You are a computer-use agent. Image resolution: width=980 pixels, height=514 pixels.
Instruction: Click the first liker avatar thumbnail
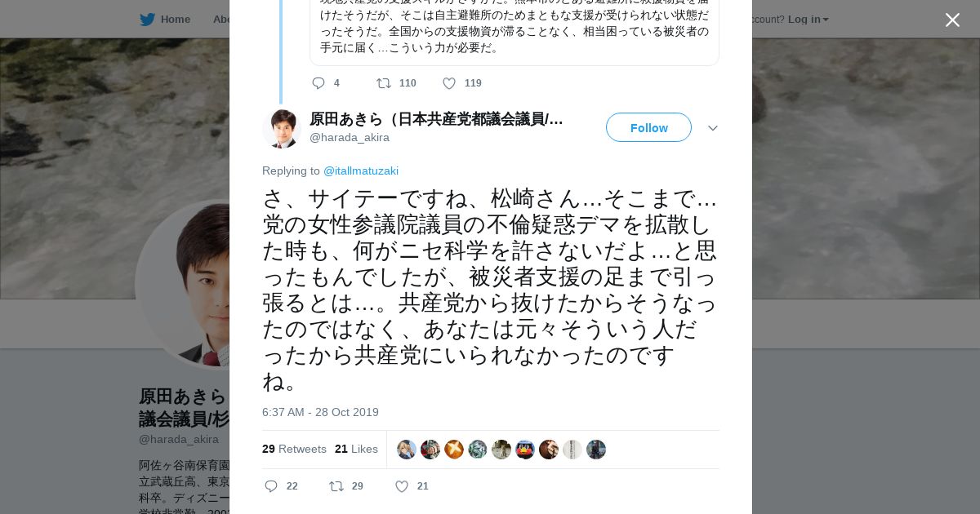407,450
